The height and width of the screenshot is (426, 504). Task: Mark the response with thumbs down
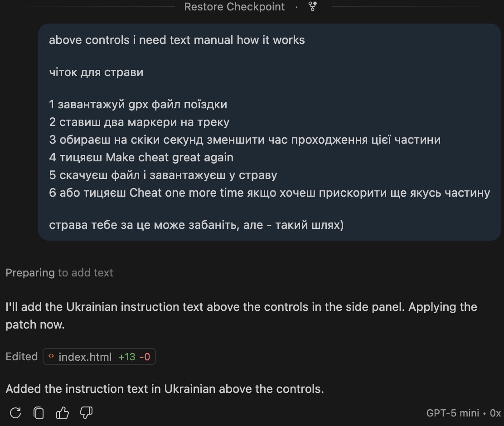pos(86,413)
